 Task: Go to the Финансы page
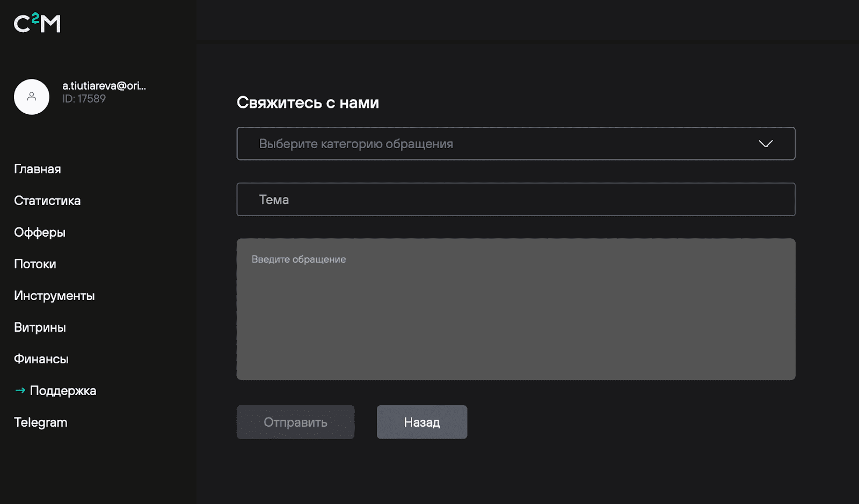pos(41,359)
